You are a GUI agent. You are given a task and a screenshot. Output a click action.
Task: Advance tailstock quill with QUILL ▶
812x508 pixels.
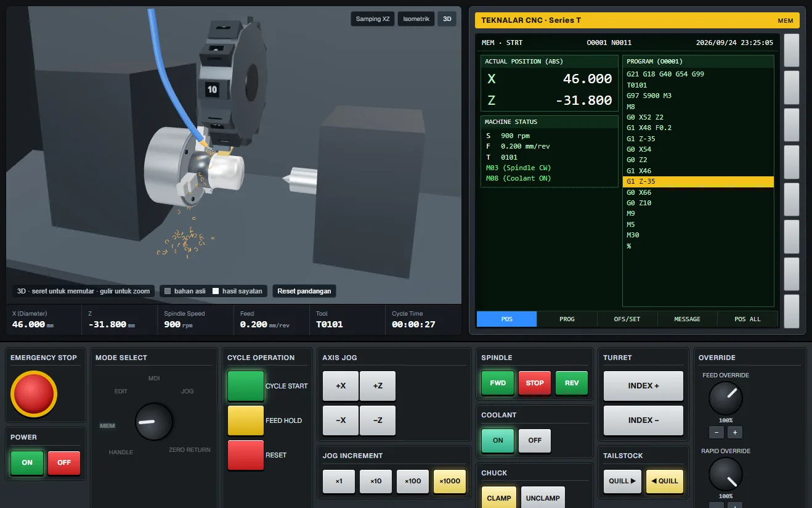pos(622,481)
